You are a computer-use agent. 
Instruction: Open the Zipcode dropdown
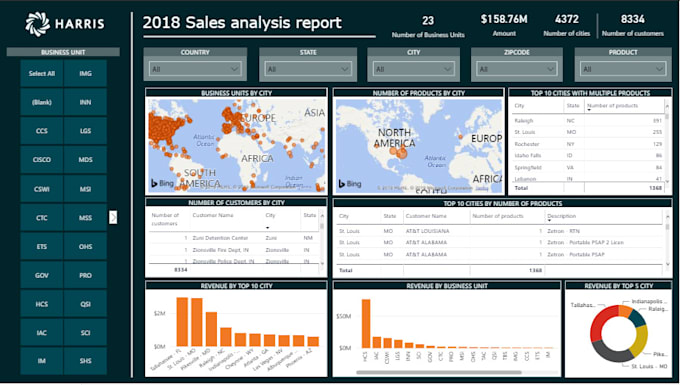point(517,69)
